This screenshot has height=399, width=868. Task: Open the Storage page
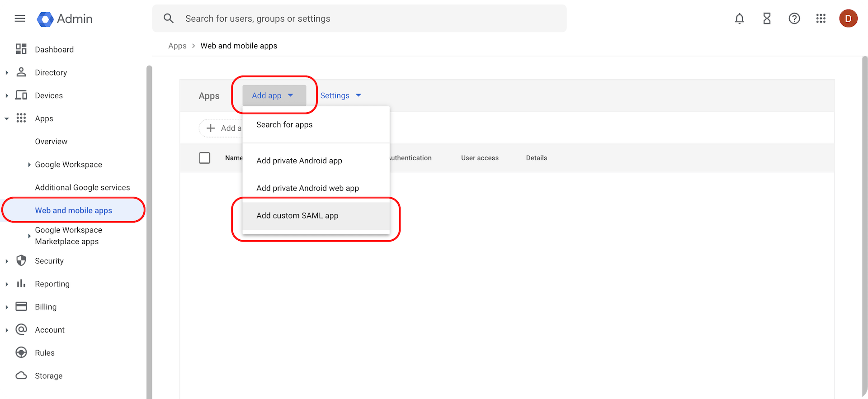point(48,376)
